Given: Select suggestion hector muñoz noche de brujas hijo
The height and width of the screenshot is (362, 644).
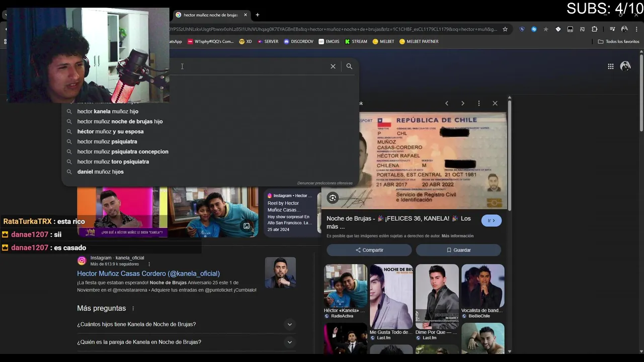Looking at the screenshot, I should (x=120, y=122).
